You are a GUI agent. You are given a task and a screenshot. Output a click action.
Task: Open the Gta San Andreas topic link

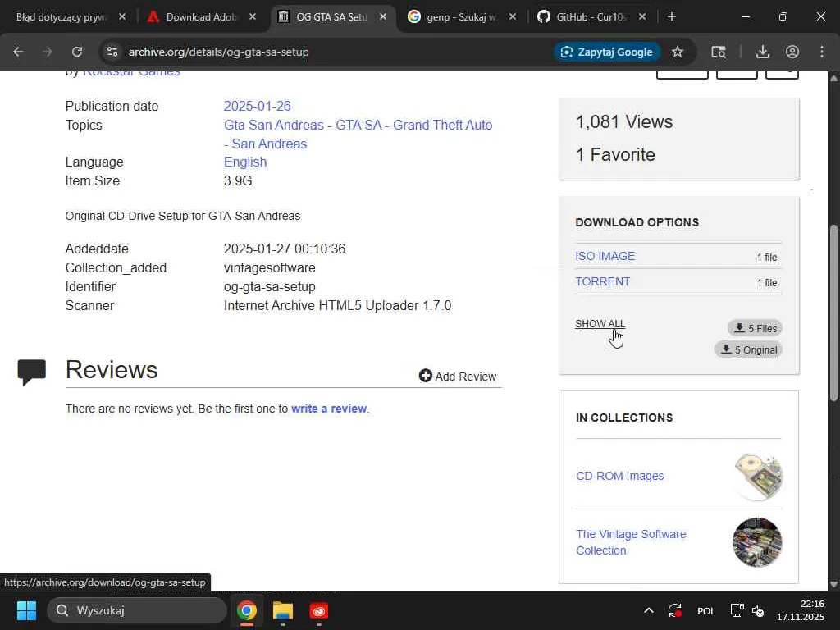(274, 125)
